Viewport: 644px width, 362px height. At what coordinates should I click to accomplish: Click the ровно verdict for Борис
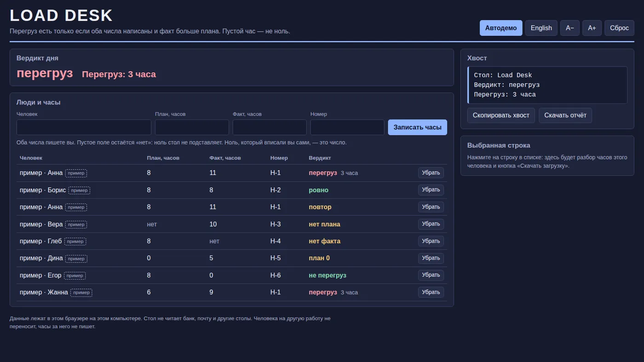tap(319, 190)
